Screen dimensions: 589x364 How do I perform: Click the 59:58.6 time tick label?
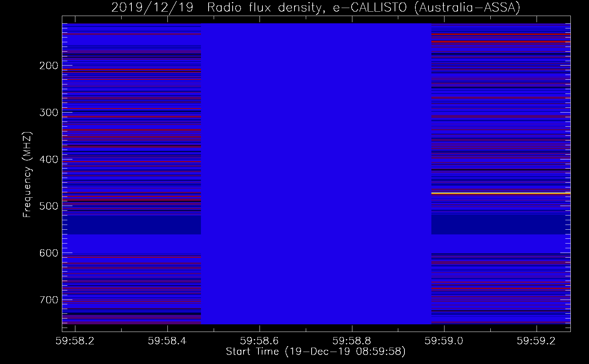click(260, 341)
